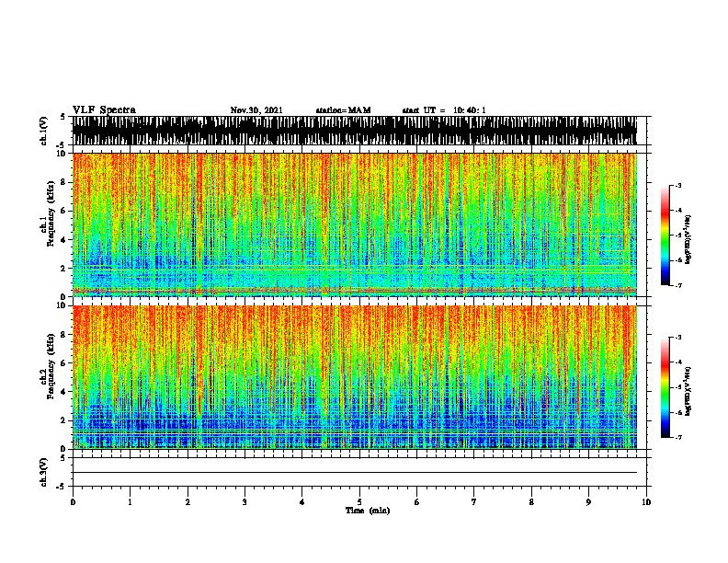
Task: Click the "ch.1(V)" axis label
Action: tap(43, 131)
